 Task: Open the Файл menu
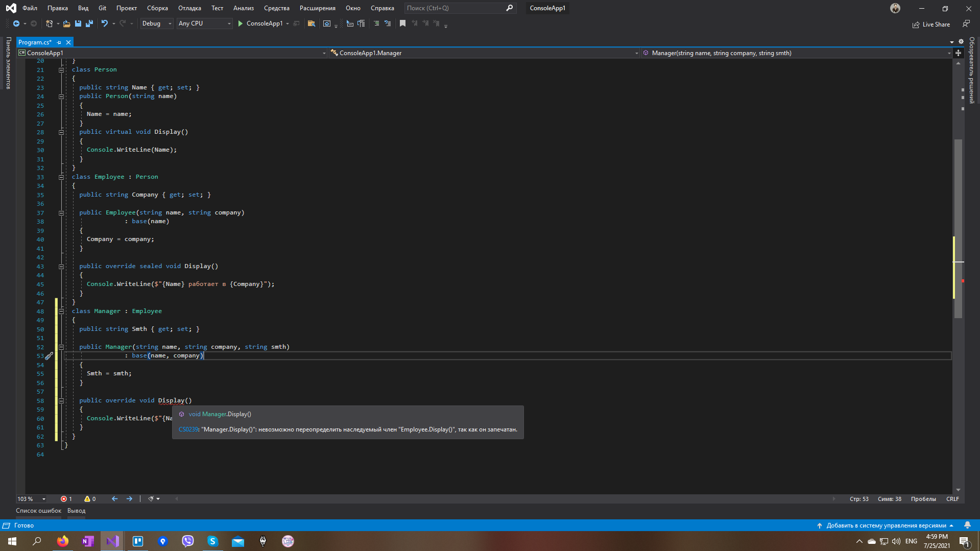pos(30,8)
